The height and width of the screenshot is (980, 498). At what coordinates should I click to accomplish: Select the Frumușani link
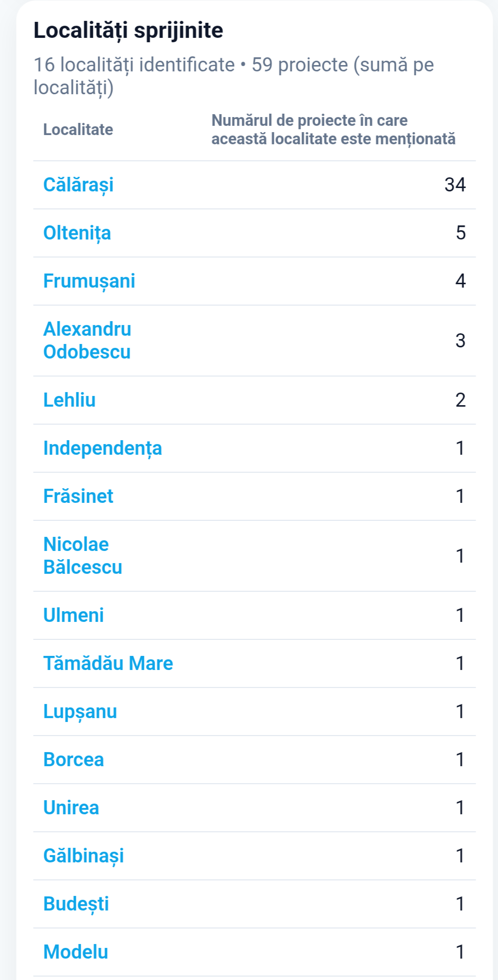(x=89, y=281)
